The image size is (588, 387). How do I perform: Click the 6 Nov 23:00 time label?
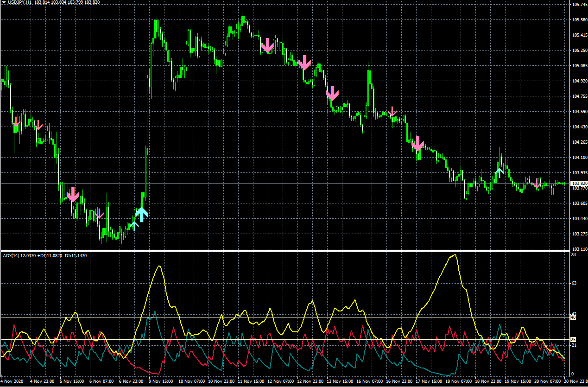(131, 381)
